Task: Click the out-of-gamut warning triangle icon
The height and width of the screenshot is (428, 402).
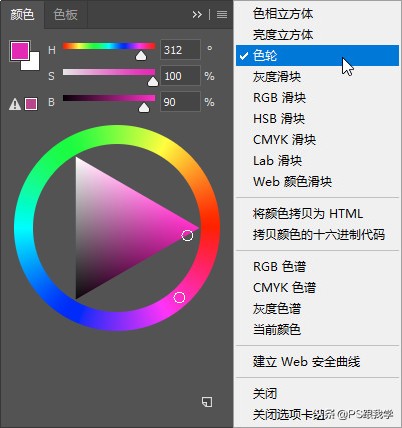Action: click(x=15, y=104)
